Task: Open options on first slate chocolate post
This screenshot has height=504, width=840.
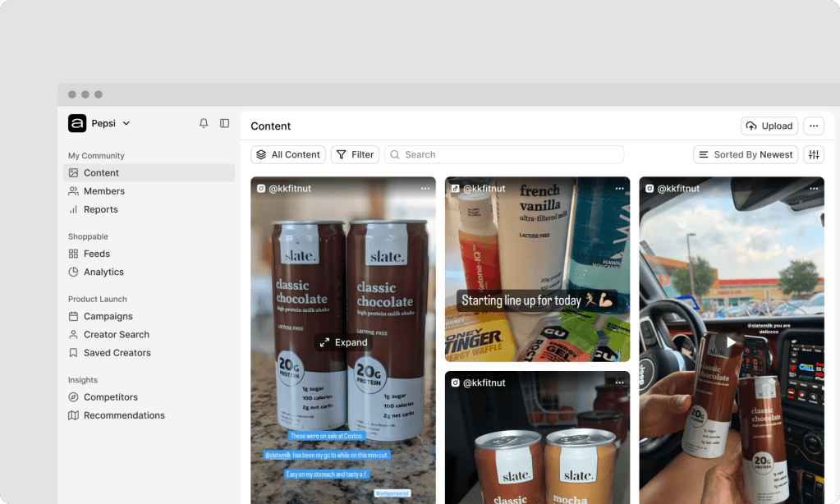Action: tap(425, 189)
